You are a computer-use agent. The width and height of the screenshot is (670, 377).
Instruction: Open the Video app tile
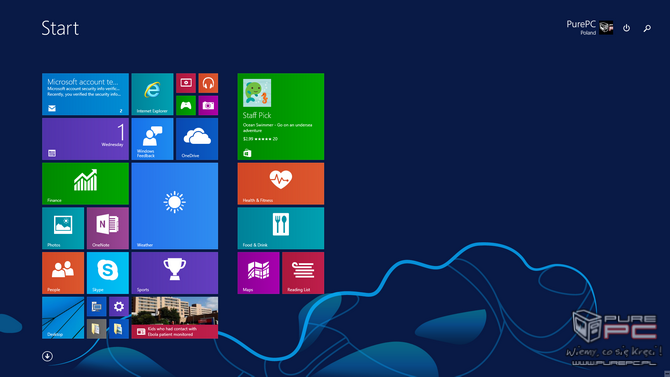tap(186, 83)
